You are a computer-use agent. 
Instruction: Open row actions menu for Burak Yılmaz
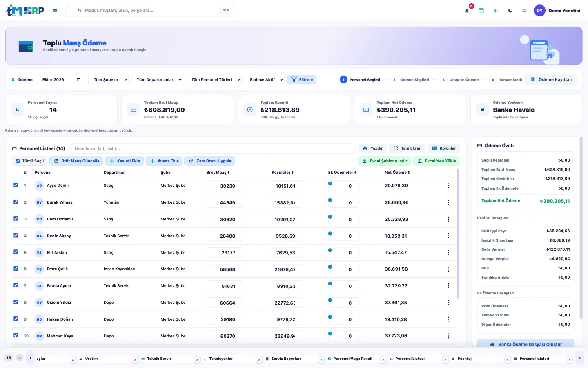pos(448,202)
